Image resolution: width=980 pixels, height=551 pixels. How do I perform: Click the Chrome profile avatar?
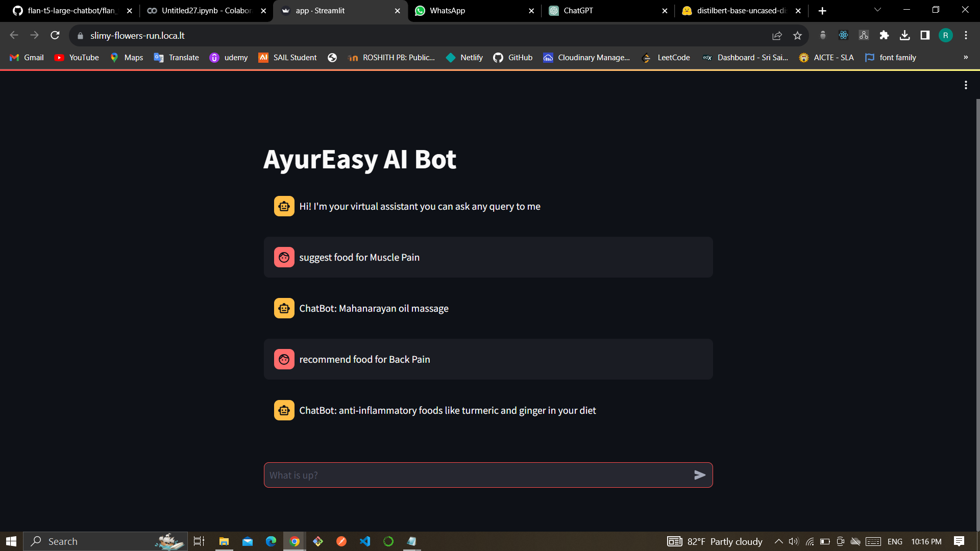coord(946,35)
